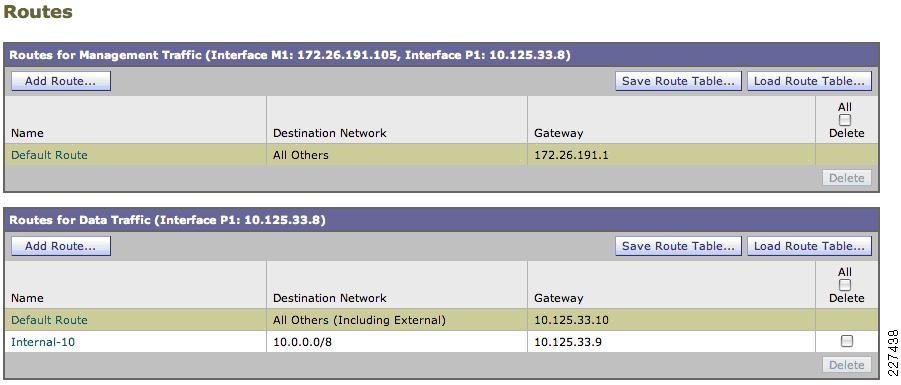Click the Delete button under Data routes
Image resolution: width=901 pixels, height=385 pixels.
846,365
